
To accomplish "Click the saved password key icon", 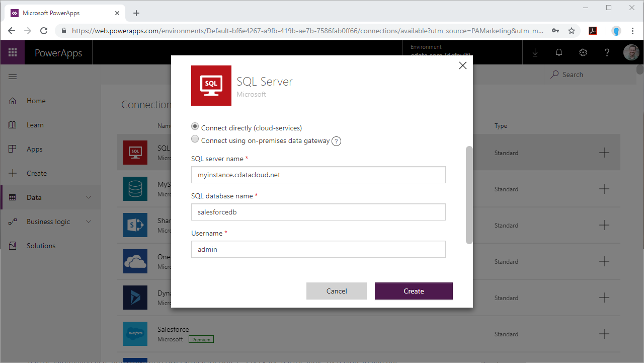I will [555, 31].
